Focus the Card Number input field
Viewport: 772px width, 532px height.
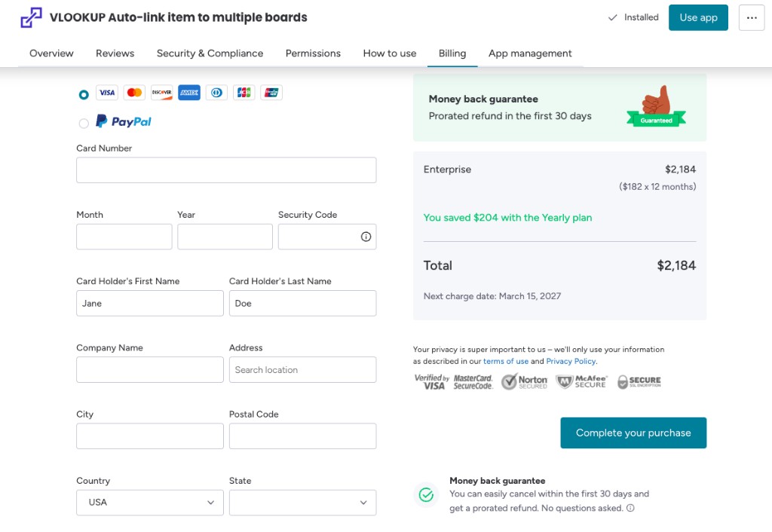tap(226, 170)
